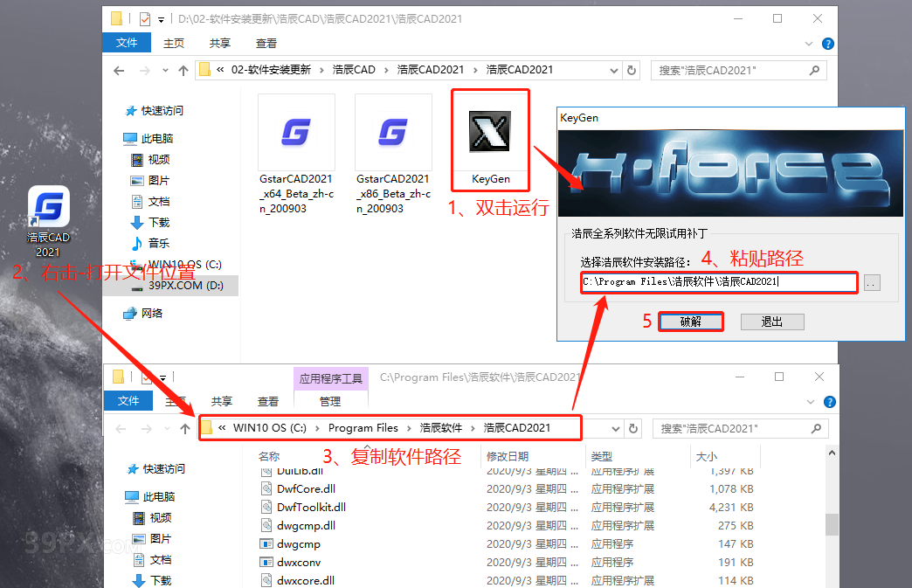Image resolution: width=912 pixels, height=588 pixels.
Task: Click the 02-软件安装更新 breadcrumb in the top address bar
Action: pos(271,70)
